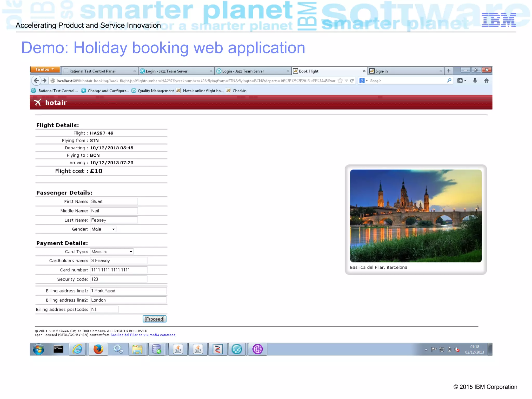Open the second Java icon in taskbar
Screen dimensions: 532x399
coord(198,349)
